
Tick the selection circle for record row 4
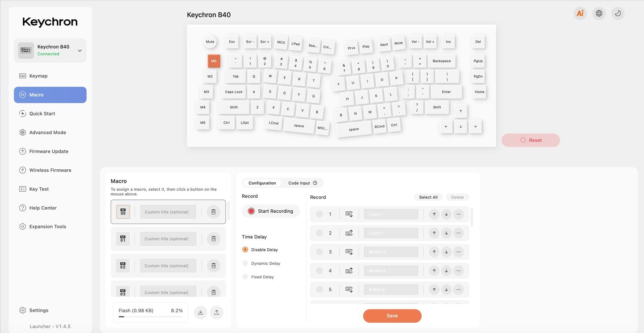319,271
